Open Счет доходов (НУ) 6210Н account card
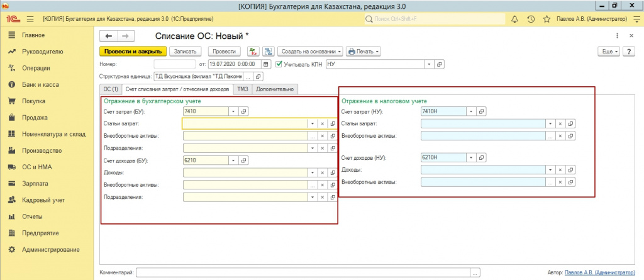The height and width of the screenshot is (280, 644). (481, 157)
